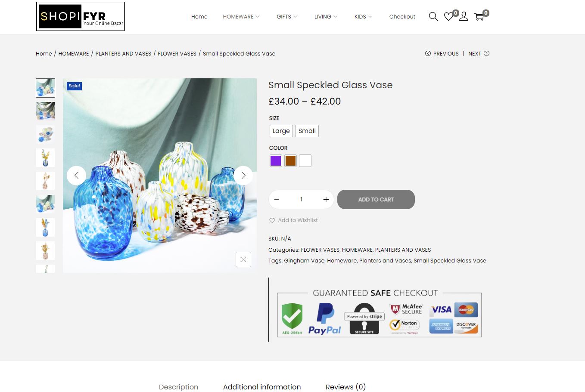Choose the purple color swatch
This screenshot has height=392, width=585.
(276, 161)
